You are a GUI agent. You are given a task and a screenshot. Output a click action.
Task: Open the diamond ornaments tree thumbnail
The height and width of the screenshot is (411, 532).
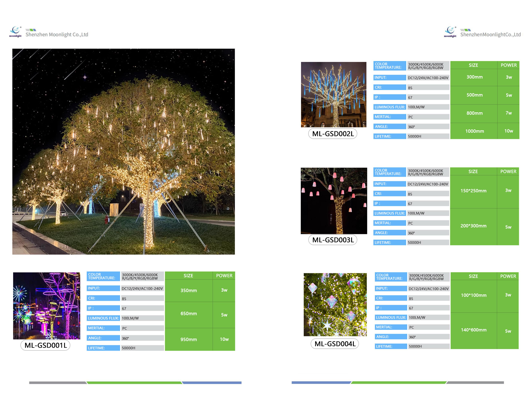click(335, 304)
